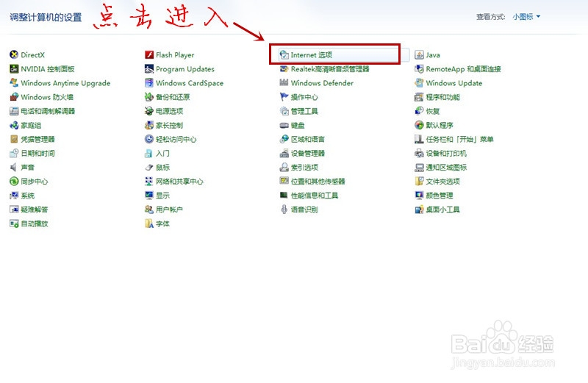The image size is (588, 383).
Task: Click the 家长控制 icon
Action: click(149, 125)
